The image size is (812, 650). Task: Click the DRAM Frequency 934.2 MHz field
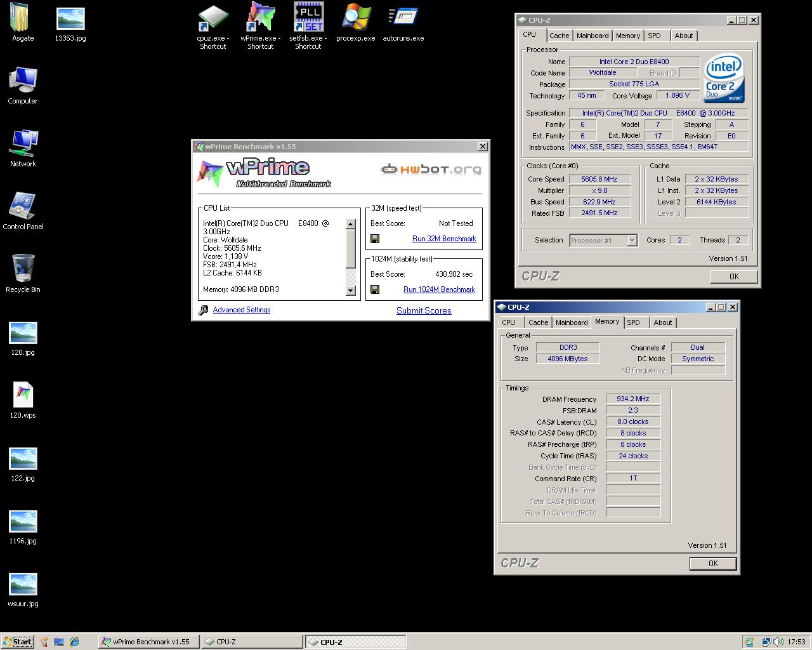633,399
